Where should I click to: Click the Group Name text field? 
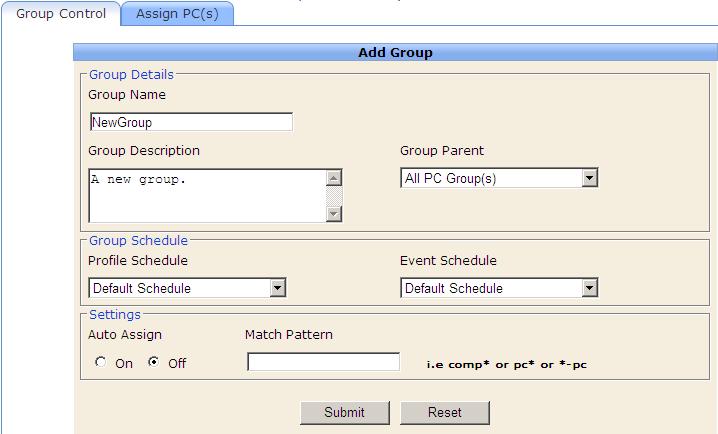click(191, 122)
